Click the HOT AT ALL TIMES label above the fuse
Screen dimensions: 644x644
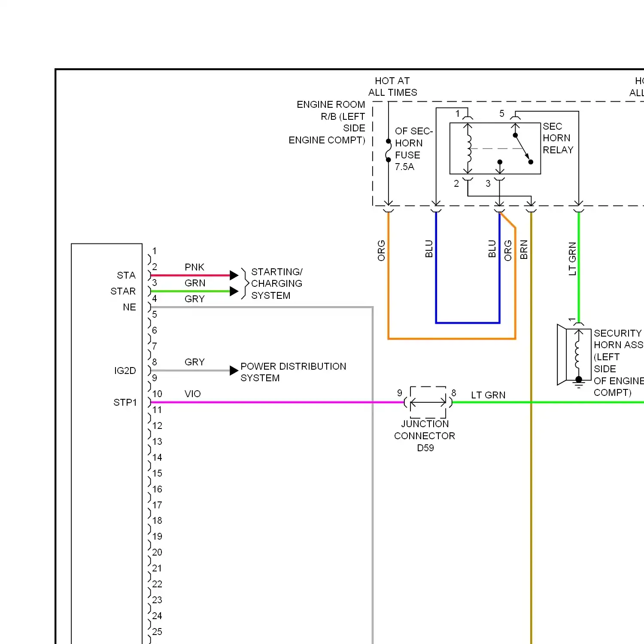(392, 86)
